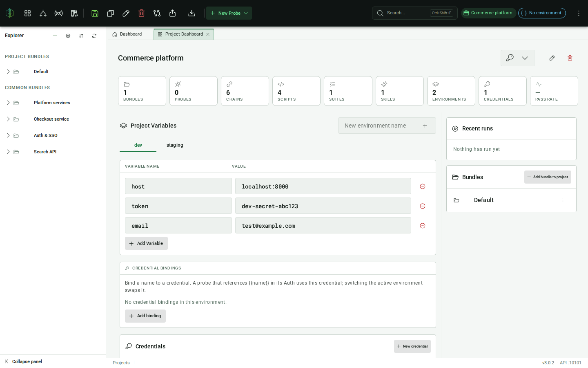The image size is (588, 368).
Task: Collapse the Explorer panel
Action: point(23,361)
